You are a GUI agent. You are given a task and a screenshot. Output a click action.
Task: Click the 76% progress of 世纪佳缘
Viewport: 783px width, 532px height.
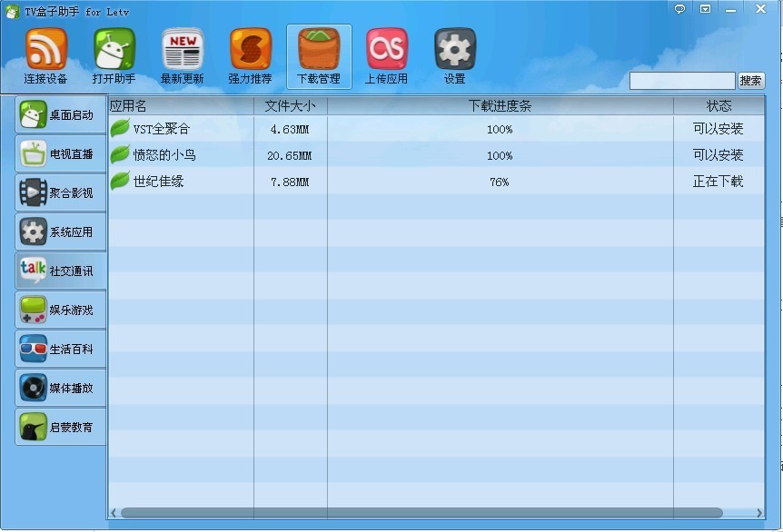pos(500,182)
